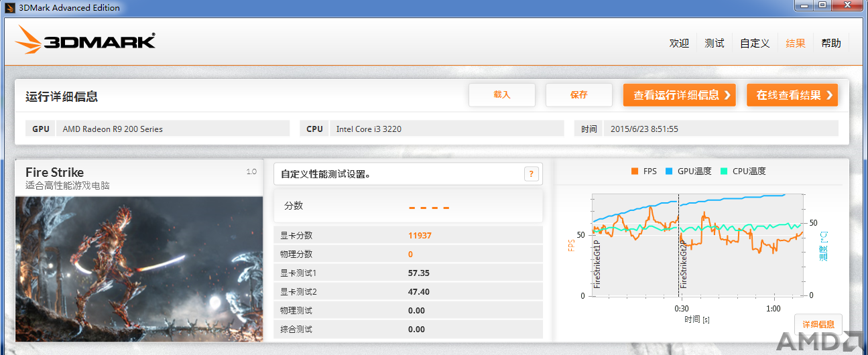
Task: Switch to the 测试 tab
Action: 715,43
